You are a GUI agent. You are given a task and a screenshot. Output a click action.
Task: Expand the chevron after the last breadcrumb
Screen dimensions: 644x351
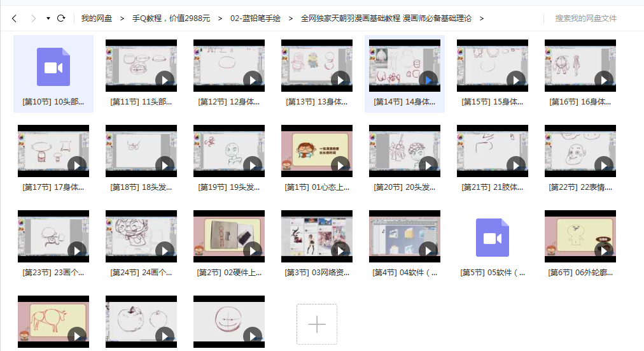(482, 18)
